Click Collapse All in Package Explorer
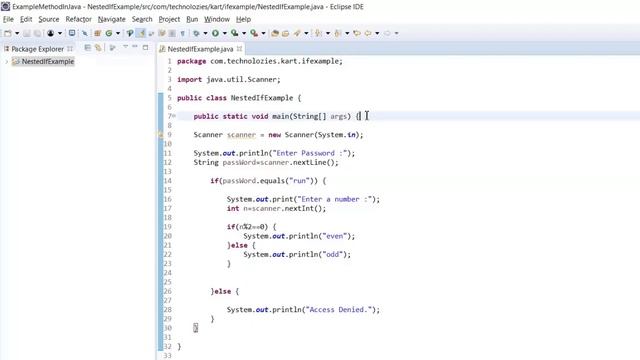640x360 pixels. pyautogui.click(x=88, y=48)
